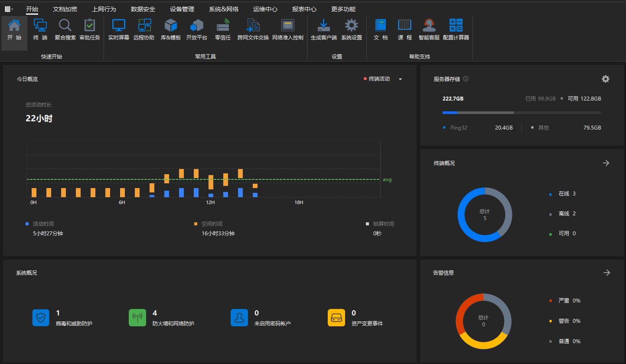Open the 终端 terminals icon
This screenshot has height=364, width=626.
pos(40,25)
